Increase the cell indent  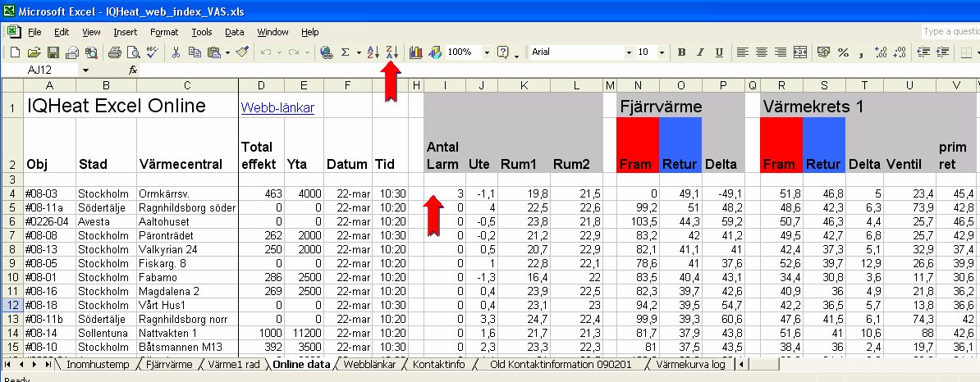pyautogui.click(x=942, y=52)
